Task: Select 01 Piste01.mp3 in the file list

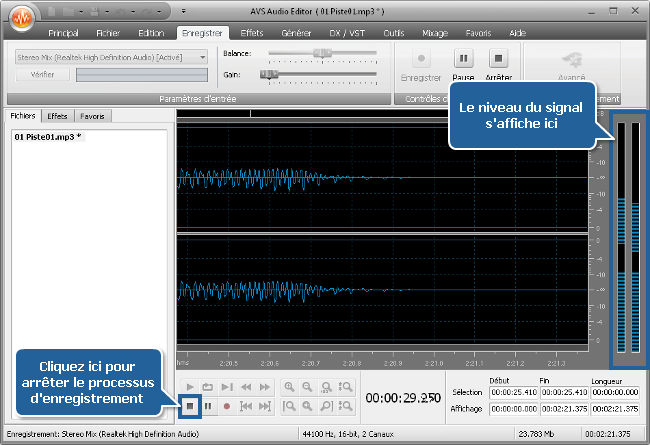Action: coord(48,136)
